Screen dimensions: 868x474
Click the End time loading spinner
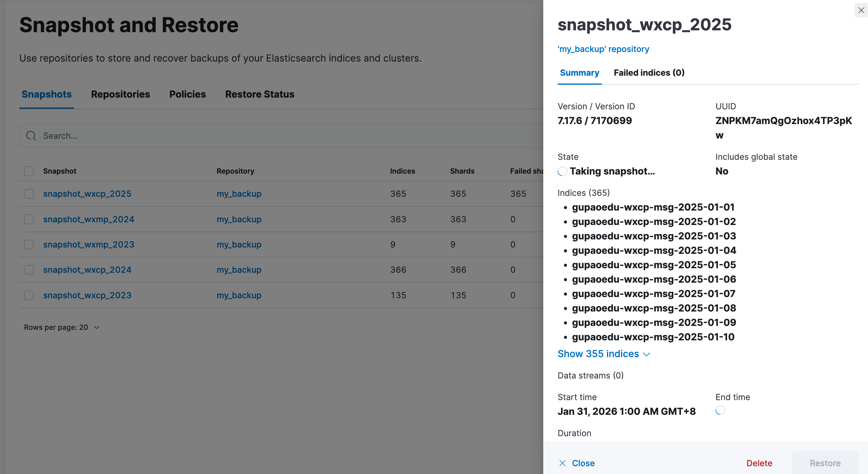pos(720,410)
